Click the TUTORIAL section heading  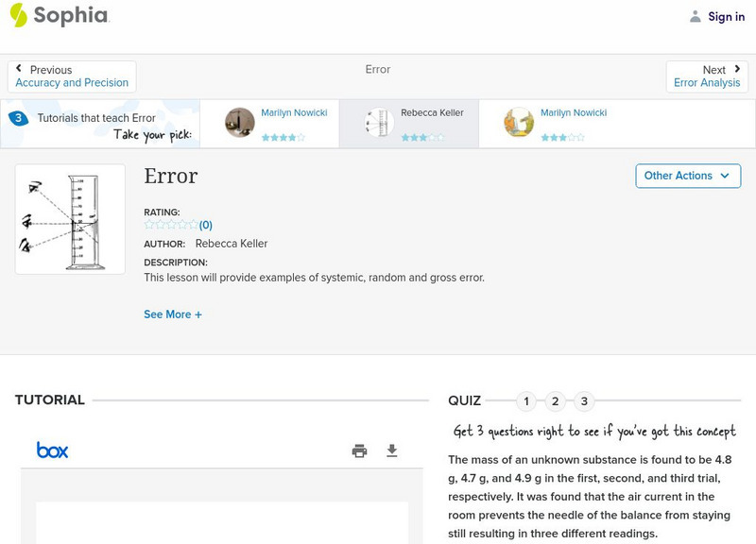[x=50, y=399]
